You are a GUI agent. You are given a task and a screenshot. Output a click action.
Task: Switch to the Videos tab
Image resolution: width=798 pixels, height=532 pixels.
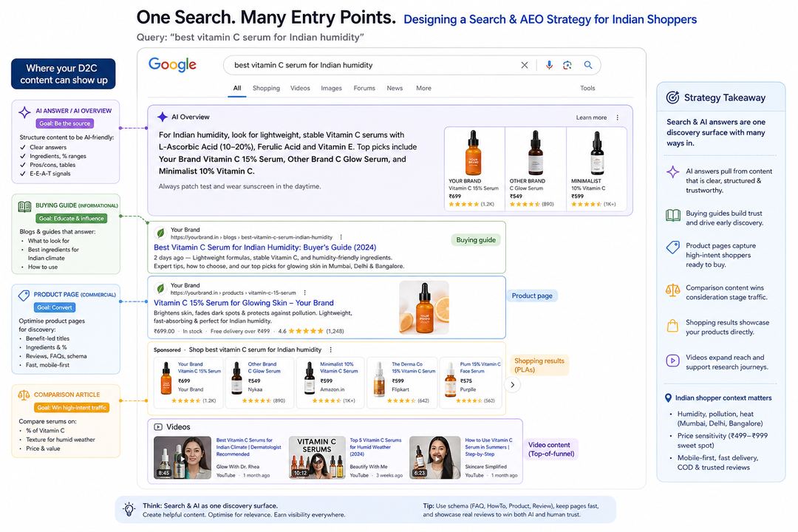(x=300, y=88)
